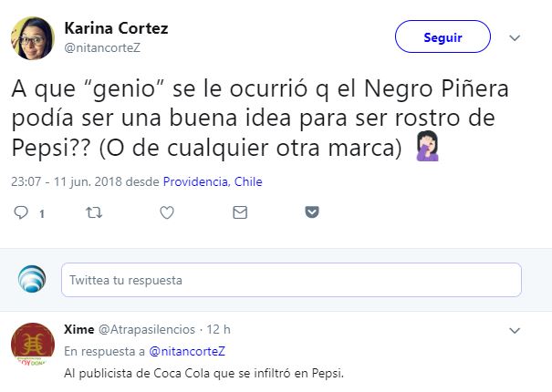Viewport: 552px width, 392px height.
Task: Click your avatar beside the reply box
Action: [32, 279]
